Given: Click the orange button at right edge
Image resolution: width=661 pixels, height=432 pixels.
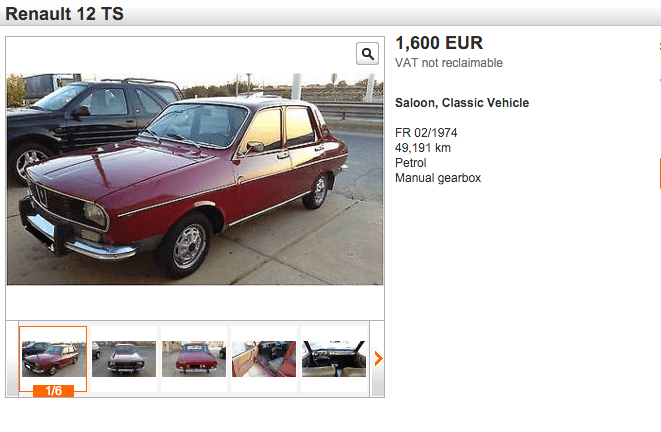Looking at the screenshot, I should (659, 174).
